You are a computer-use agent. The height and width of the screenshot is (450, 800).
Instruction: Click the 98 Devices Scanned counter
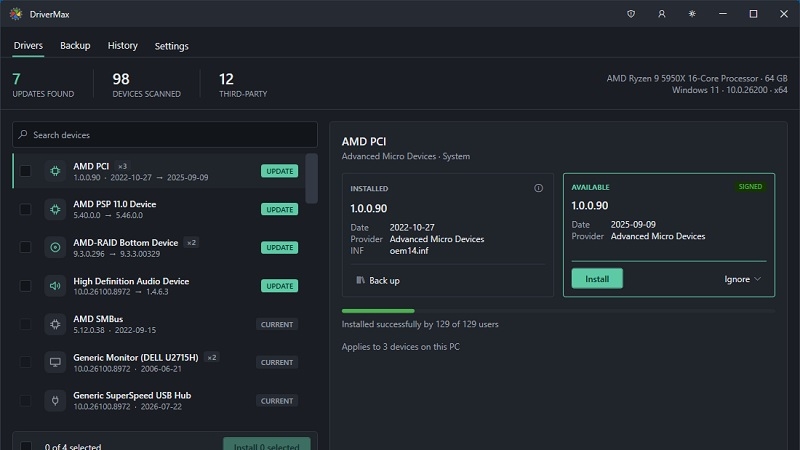click(146, 85)
